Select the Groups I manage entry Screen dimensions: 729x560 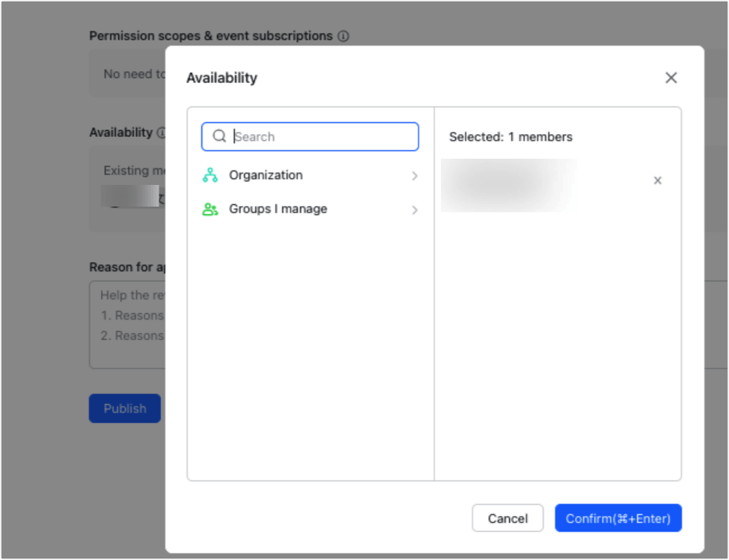tap(277, 210)
